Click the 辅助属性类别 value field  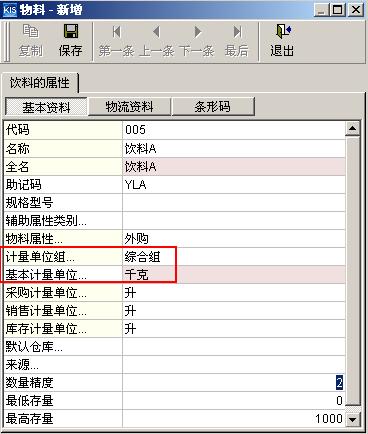click(234, 220)
